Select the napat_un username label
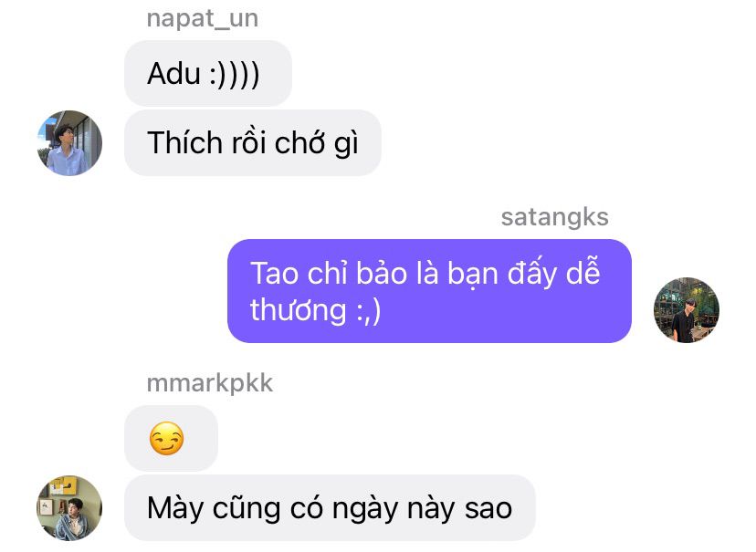Viewport: 756px width, 552px height. point(203,19)
